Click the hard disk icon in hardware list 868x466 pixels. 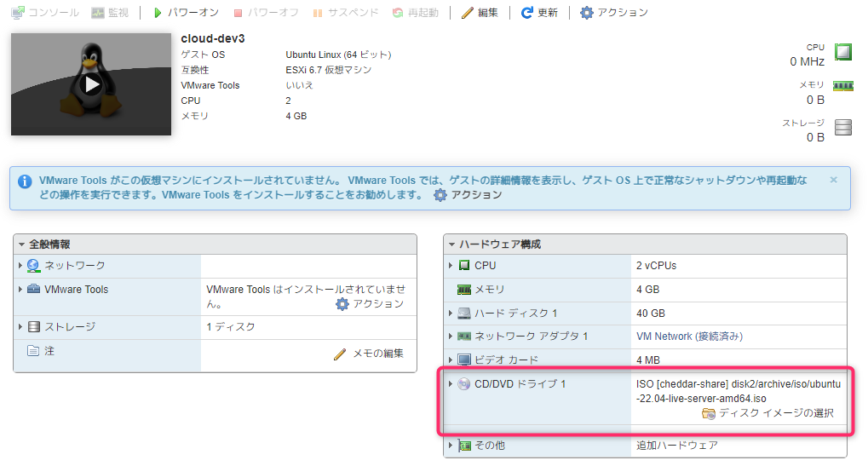click(464, 314)
